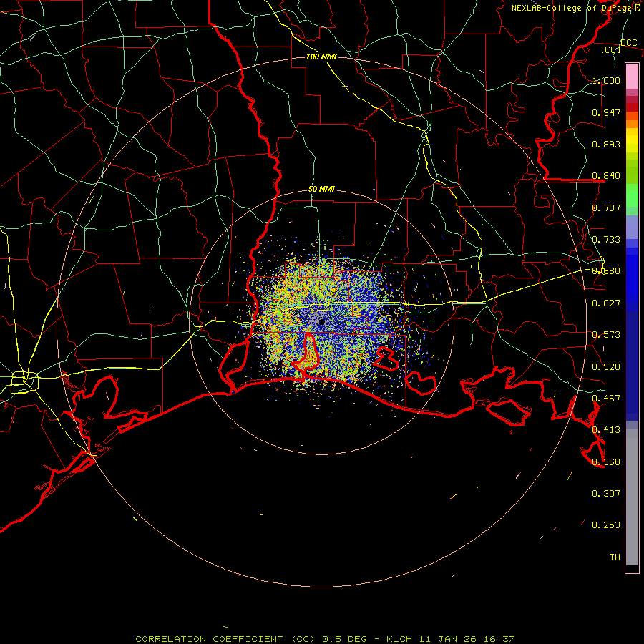Click the pink segment of color bar
This screenshot has height=644, width=644.
tap(632, 77)
